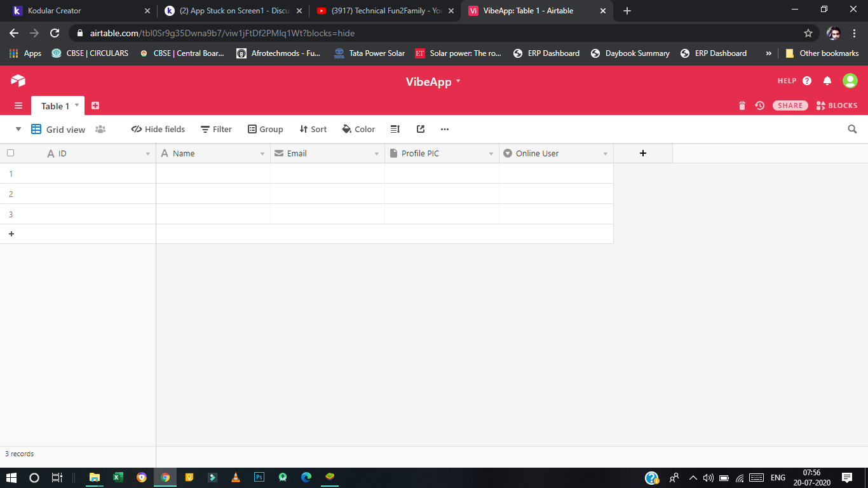Open the Table 1 tab dropdown arrow
This screenshot has height=488, width=868.
coord(77,105)
